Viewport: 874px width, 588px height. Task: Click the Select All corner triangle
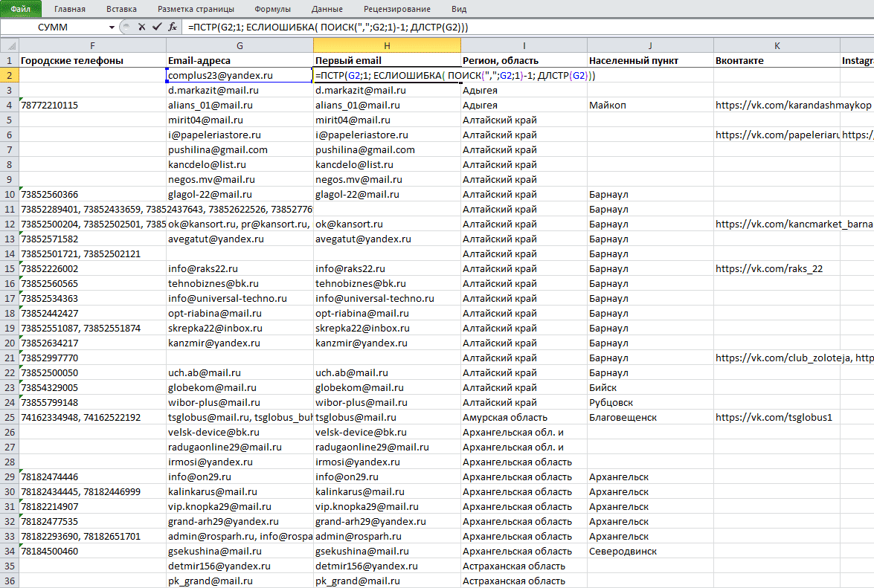click(x=10, y=45)
